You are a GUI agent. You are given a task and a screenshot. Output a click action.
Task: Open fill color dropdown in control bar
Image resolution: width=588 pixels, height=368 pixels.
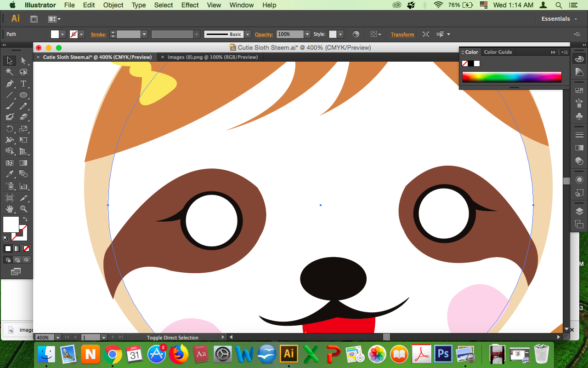click(x=63, y=34)
